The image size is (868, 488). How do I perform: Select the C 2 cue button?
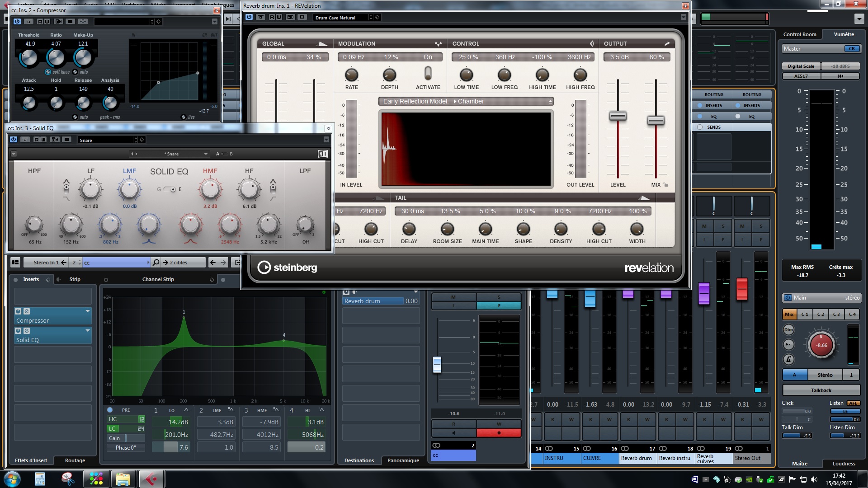pos(821,314)
